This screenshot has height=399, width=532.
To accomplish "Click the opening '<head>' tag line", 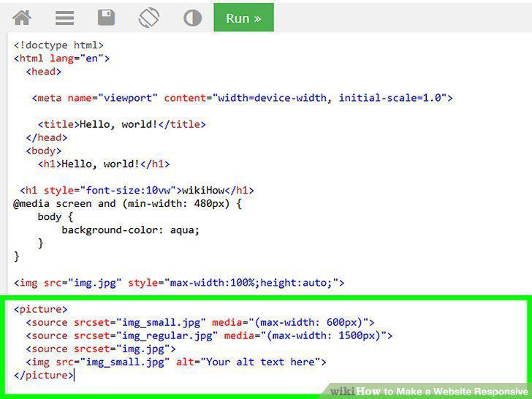I will (x=43, y=72).
